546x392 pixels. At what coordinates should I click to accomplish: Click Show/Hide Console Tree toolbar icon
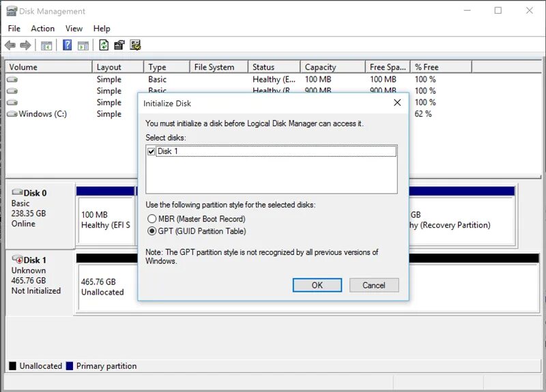tap(46, 45)
